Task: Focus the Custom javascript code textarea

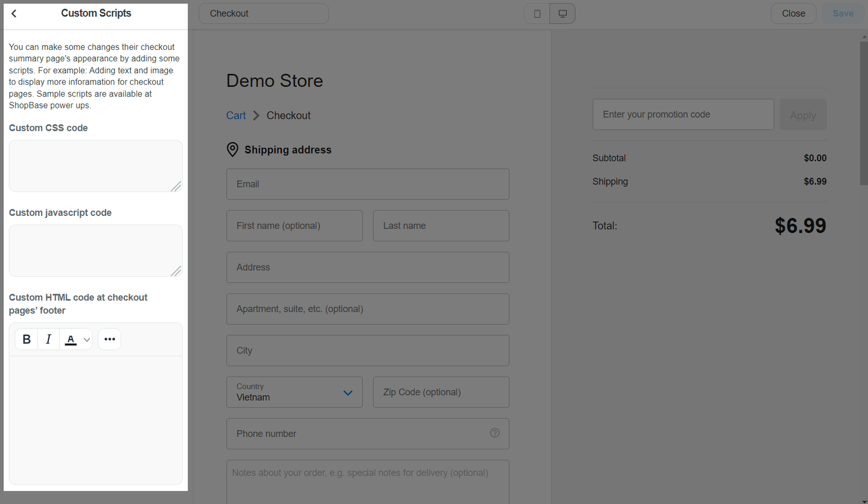Action: point(95,251)
